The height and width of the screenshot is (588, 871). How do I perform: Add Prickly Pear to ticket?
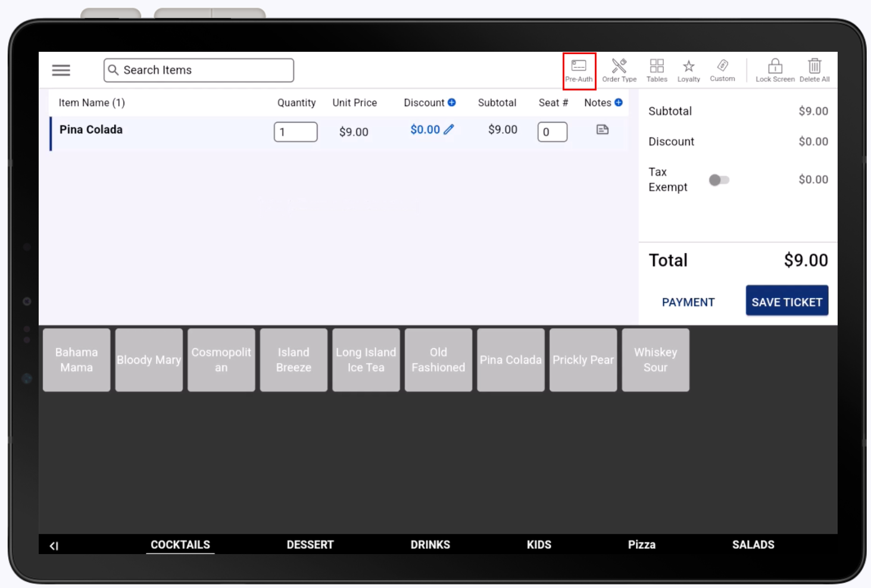tap(583, 360)
